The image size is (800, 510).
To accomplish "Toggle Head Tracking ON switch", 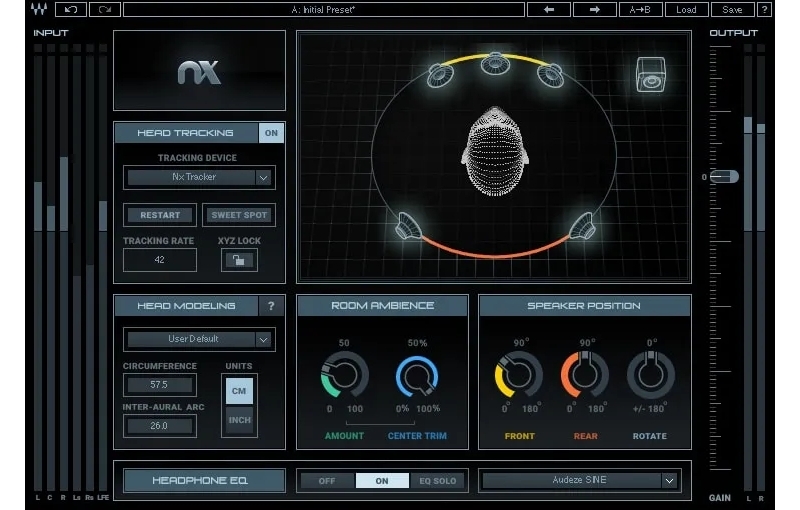I will 271,133.
